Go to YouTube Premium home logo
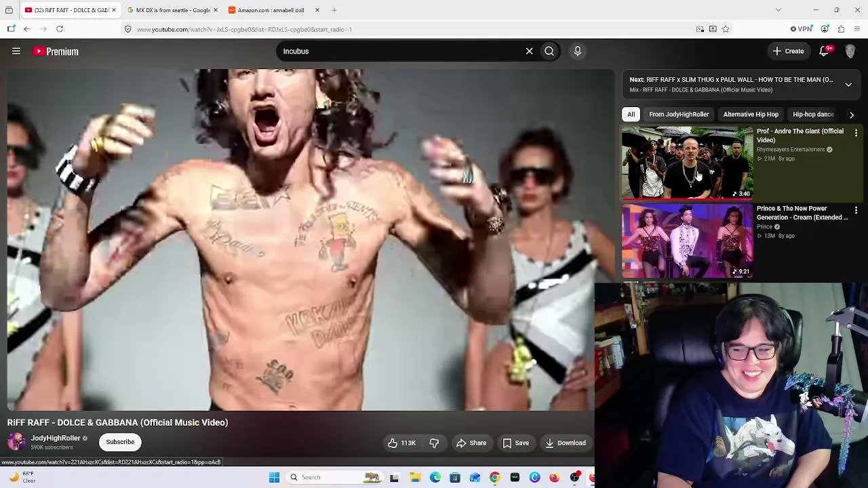Screen dimensions: 868x488 click(x=56, y=51)
